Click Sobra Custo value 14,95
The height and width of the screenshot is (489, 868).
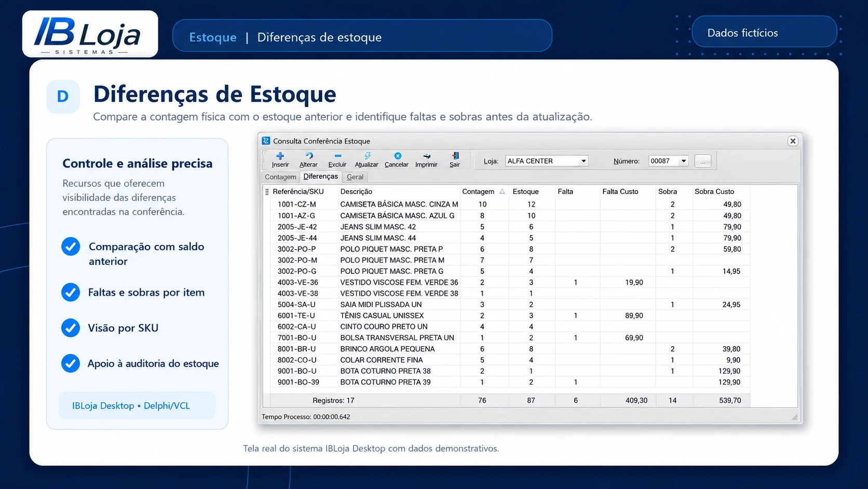[731, 271]
